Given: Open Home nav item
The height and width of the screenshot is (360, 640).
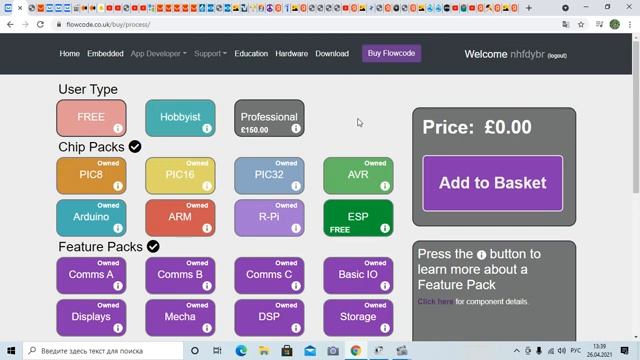Looking at the screenshot, I should [x=69, y=53].
